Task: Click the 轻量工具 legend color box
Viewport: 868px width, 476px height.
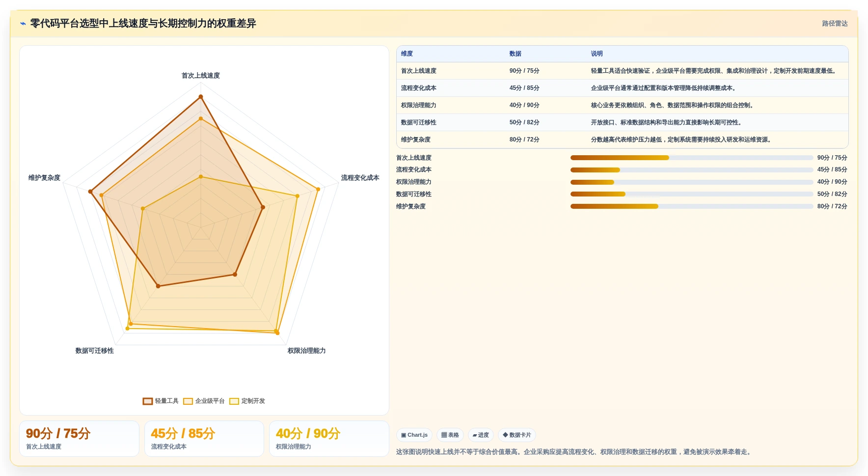Action: (148, 401)
